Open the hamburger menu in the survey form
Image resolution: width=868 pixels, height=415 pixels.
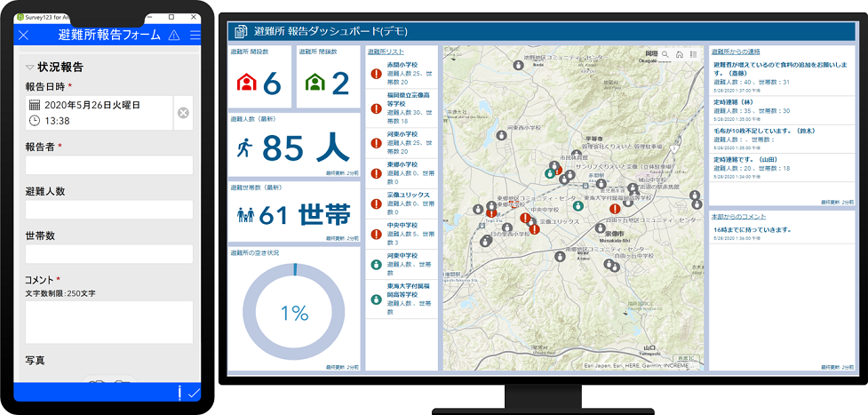195,36
